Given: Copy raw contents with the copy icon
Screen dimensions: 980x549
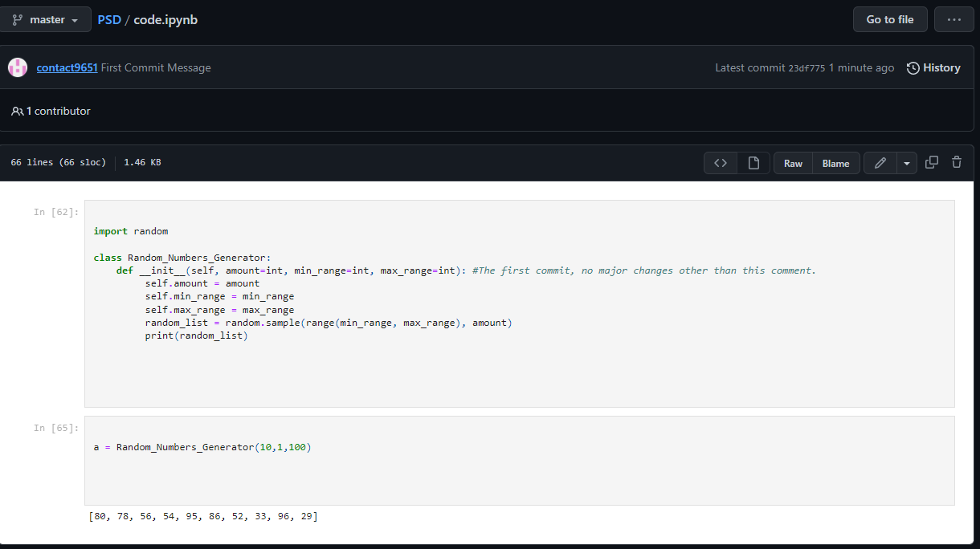Looking at the screenshot, I should tap(932, 162).
